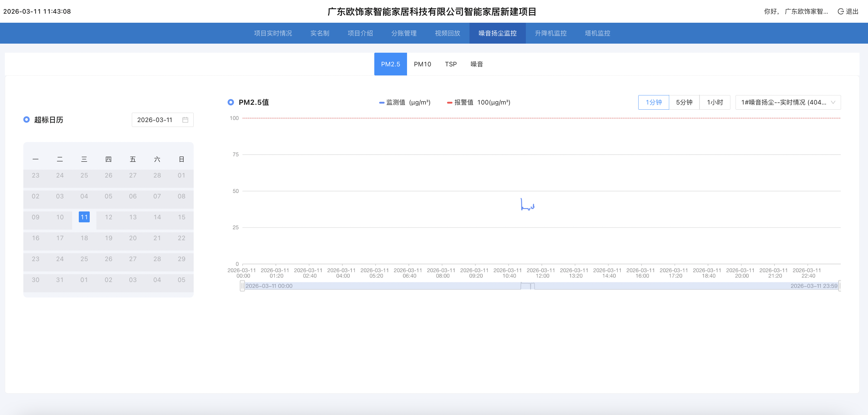The height and width of the screenshot is (415, 868).
Task: Expand the device selector chevron arrow
Action: pyautogui.click(x=833, y=102)
